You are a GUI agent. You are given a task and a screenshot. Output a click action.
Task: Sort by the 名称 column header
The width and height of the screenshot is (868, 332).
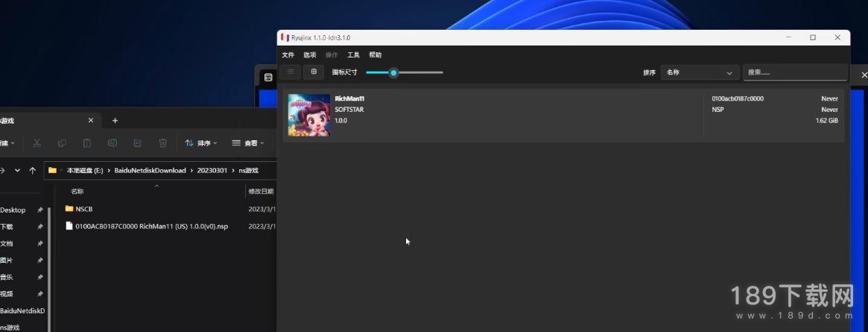point(77,191)
